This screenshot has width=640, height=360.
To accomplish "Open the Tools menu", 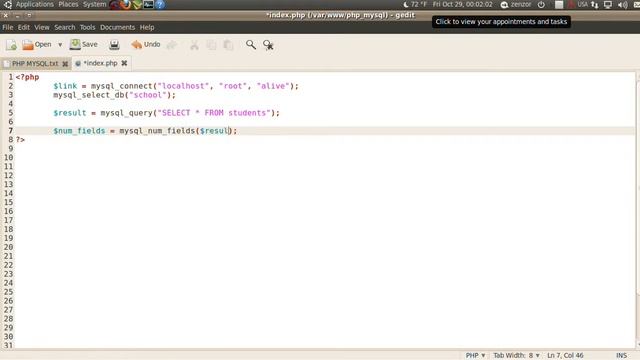I will click(87, 27).
